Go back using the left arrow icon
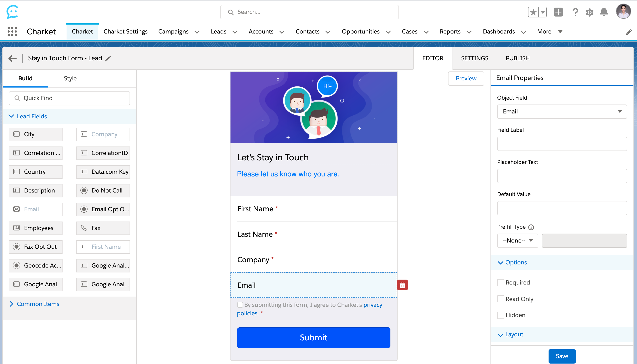 (x=12, y=59)
